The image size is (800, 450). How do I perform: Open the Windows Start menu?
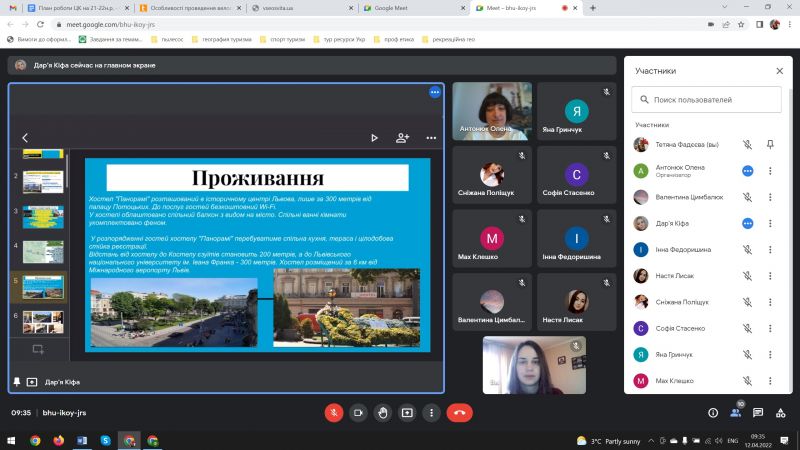pyautogui.click(x=11, y=440)
